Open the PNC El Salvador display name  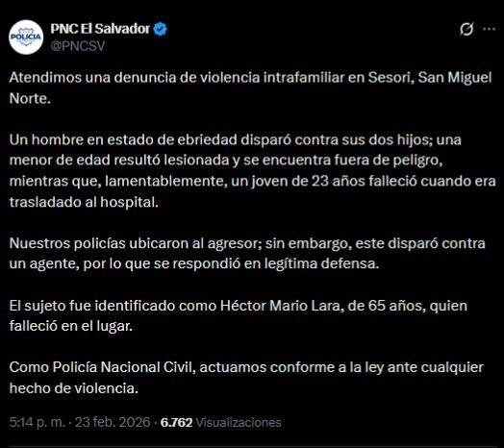[100, 29]
